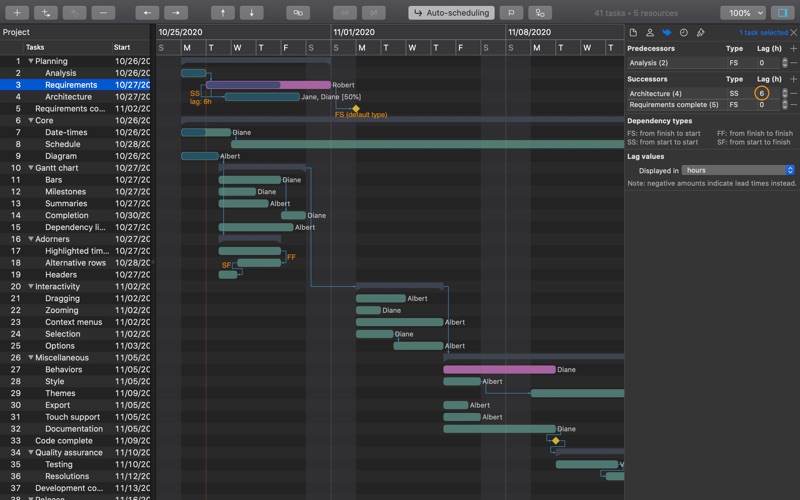Remove the Analysis (2) predecessor with minus
The height and width of the screenshot is (500, 800).
(793, 63)
